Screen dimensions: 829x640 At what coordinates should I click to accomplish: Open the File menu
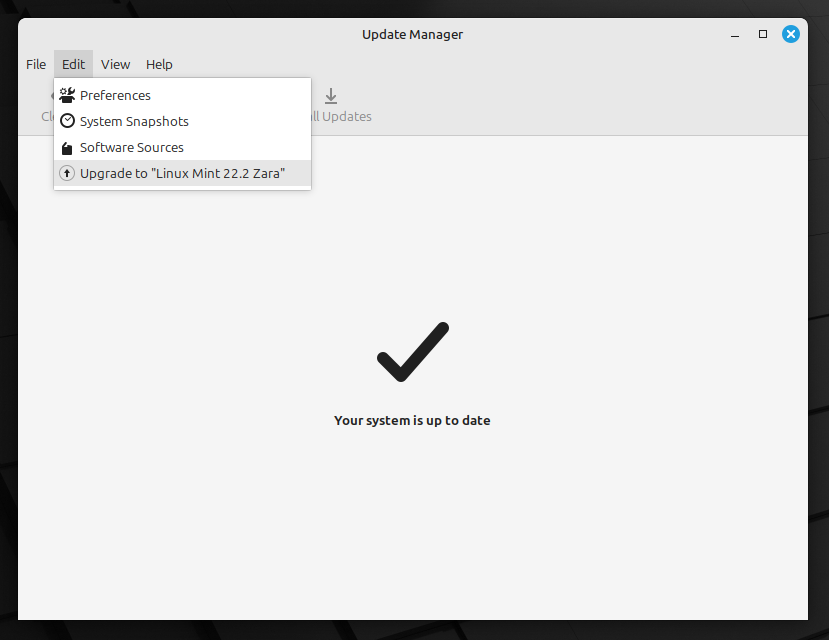pos(35,64)
